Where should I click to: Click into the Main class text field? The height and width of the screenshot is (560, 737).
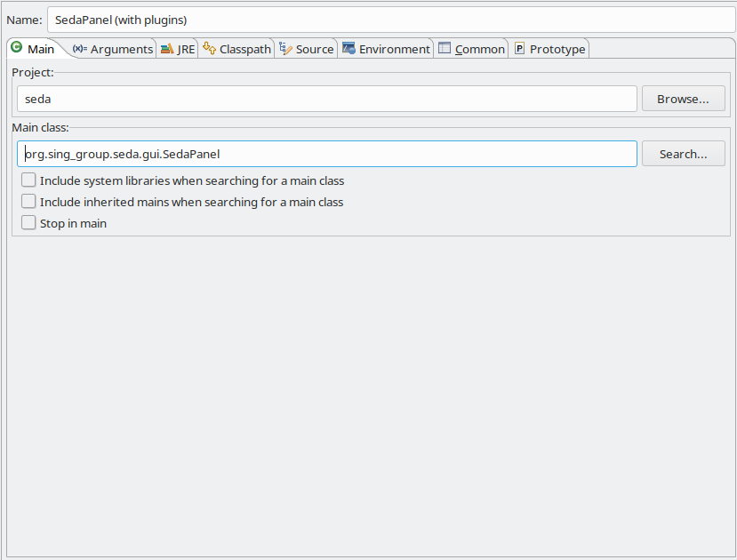(x=326, y=154)
